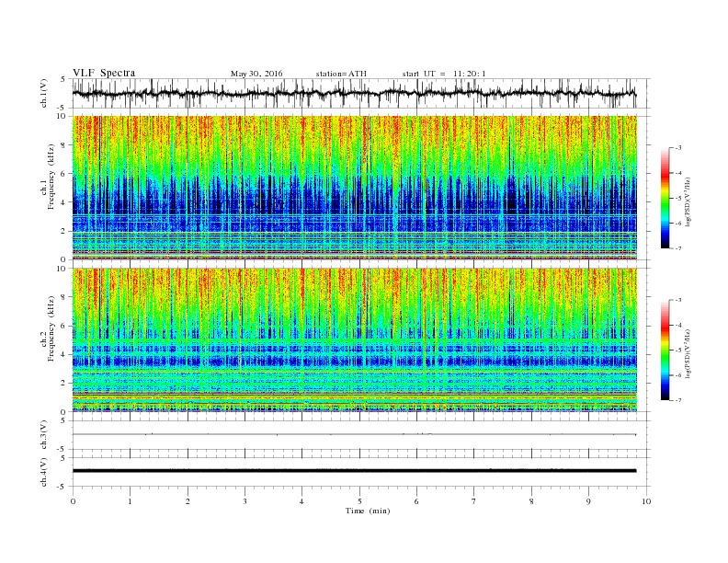Click inside the ch.2 spectrogram panel
Image resolution: width=728 pixels, height=563 pixels.
click(355, 340)
